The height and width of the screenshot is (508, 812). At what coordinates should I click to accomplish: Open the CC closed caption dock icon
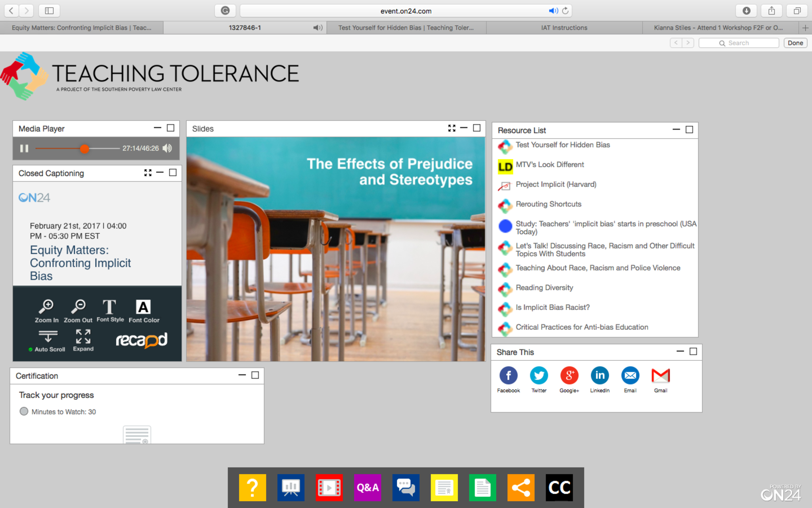coord(559,487)
